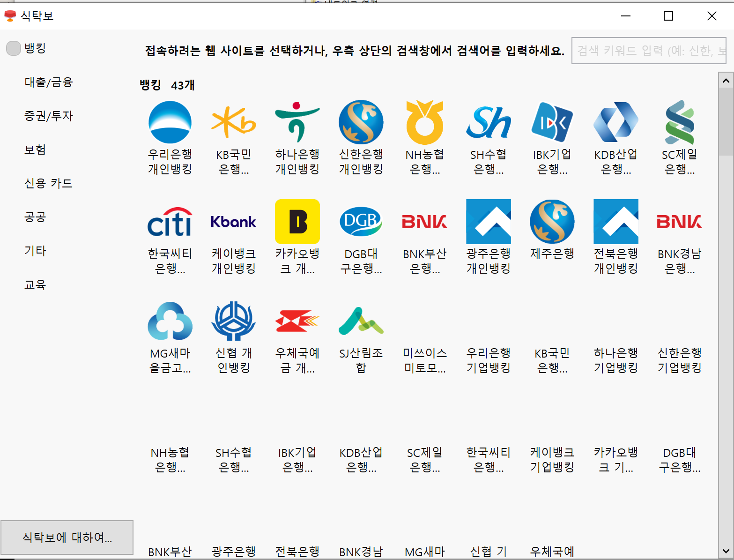Click the scrollbar up arrow

726,81
